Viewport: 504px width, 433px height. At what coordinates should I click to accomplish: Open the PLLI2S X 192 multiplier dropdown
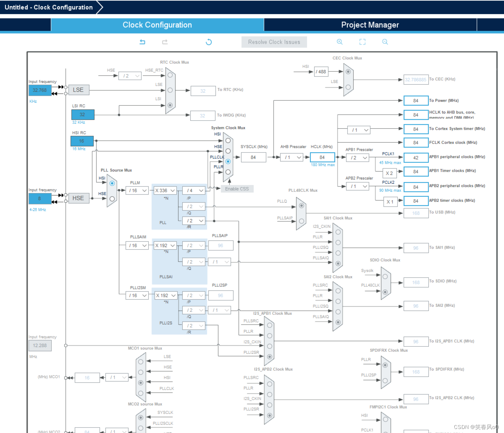coord(166,296)
